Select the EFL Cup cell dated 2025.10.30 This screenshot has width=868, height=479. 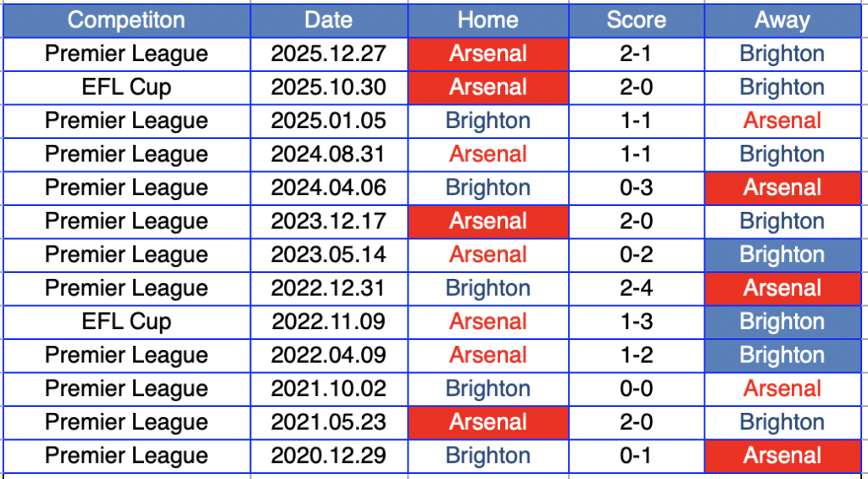tap(126, 87)
